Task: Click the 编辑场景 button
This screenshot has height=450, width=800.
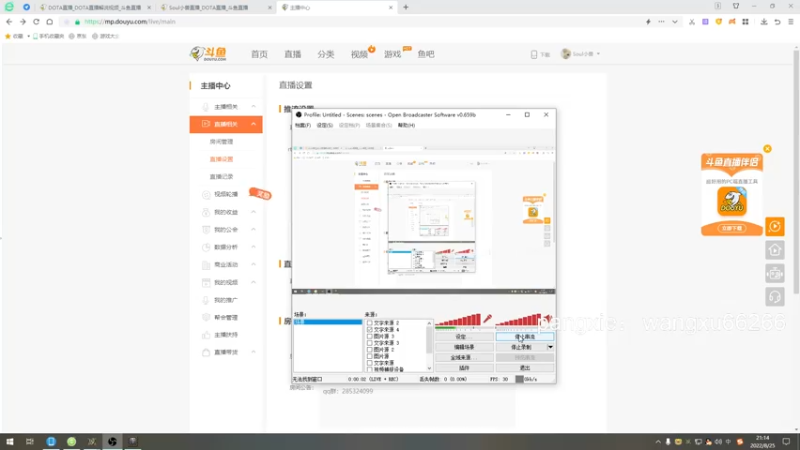Action: coord(464,347)
